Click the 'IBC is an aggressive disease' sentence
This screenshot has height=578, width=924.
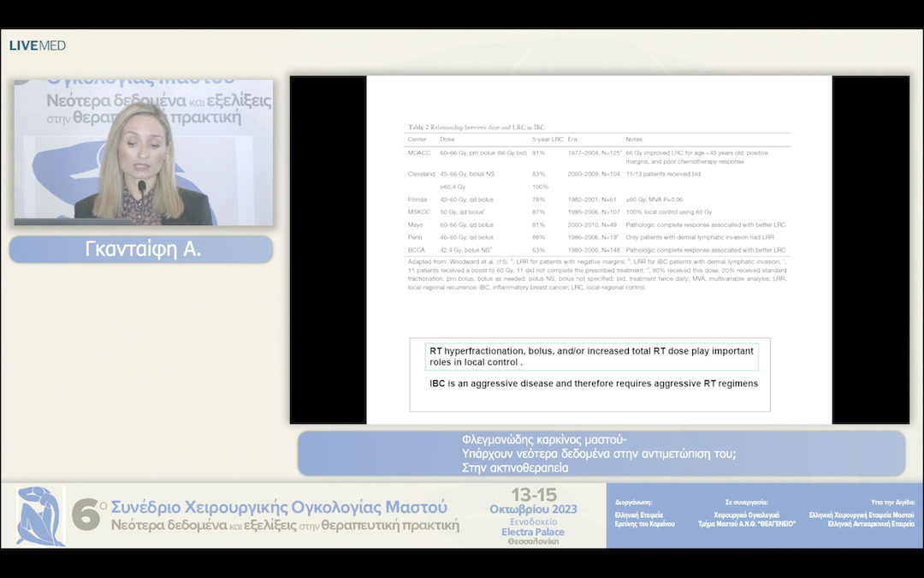[593, 384]
